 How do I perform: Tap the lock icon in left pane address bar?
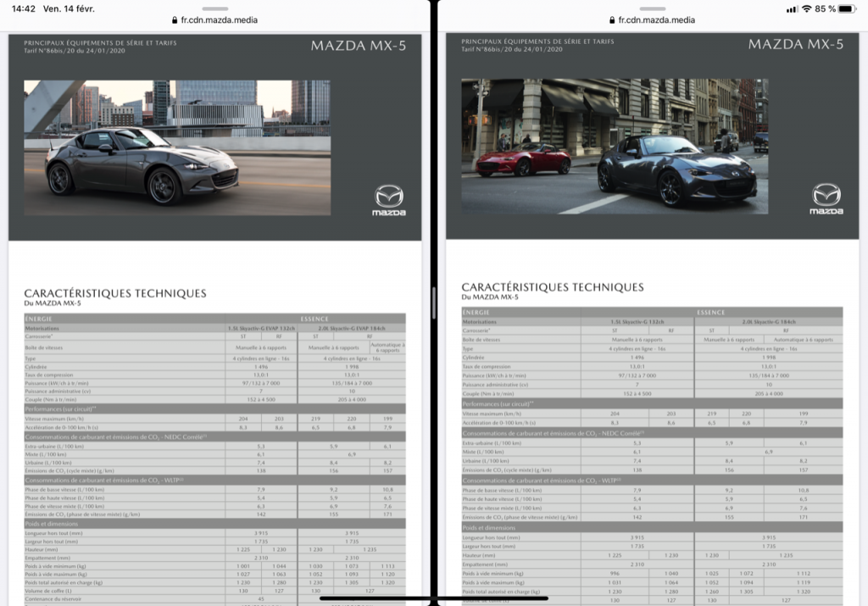(x=175, y=20)
